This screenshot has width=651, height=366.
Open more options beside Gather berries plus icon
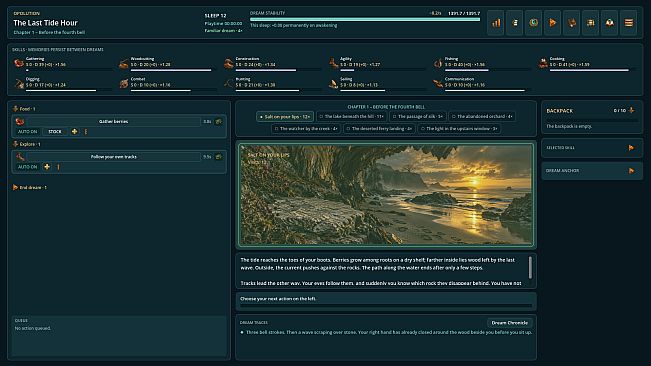(86, 132)
